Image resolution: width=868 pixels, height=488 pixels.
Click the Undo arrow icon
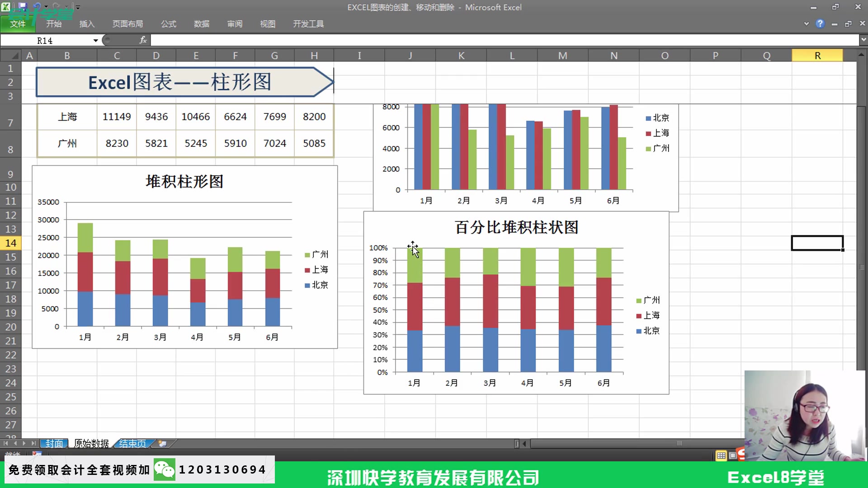point(37,6)
